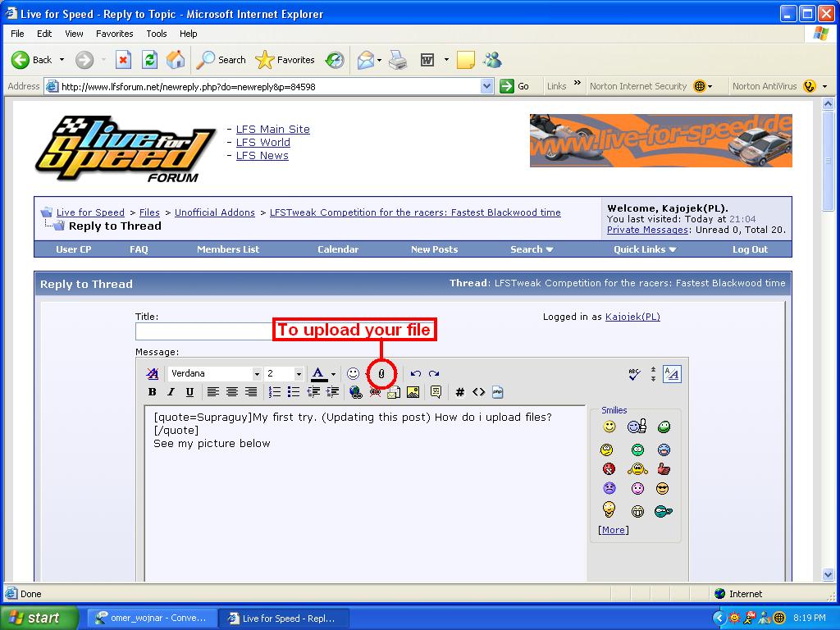Insert an email link icon
The image size is (840, 630).
[394, 392]
